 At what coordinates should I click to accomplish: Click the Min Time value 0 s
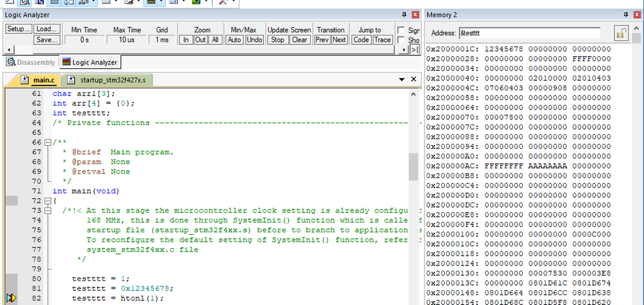point(84,40)
